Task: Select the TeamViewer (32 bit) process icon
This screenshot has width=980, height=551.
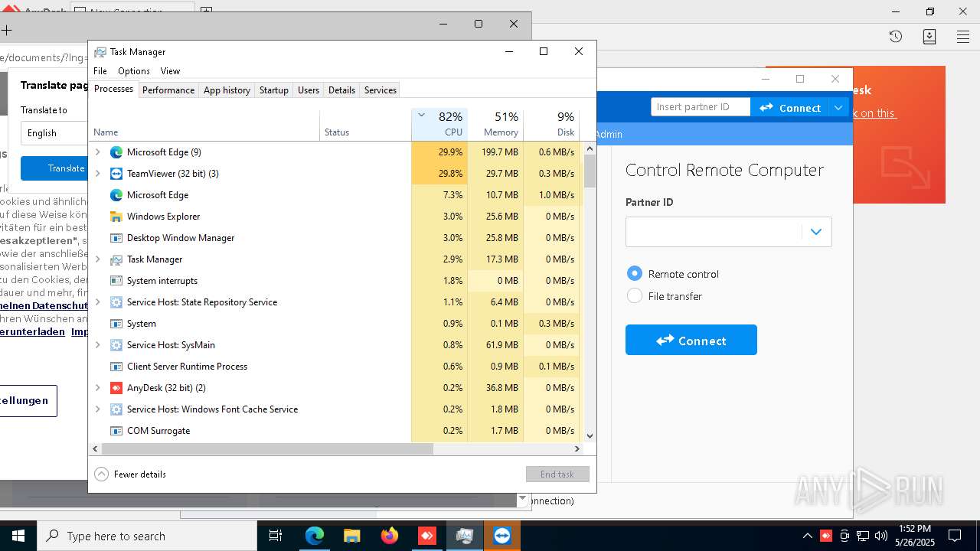Action: pos(116,174)
